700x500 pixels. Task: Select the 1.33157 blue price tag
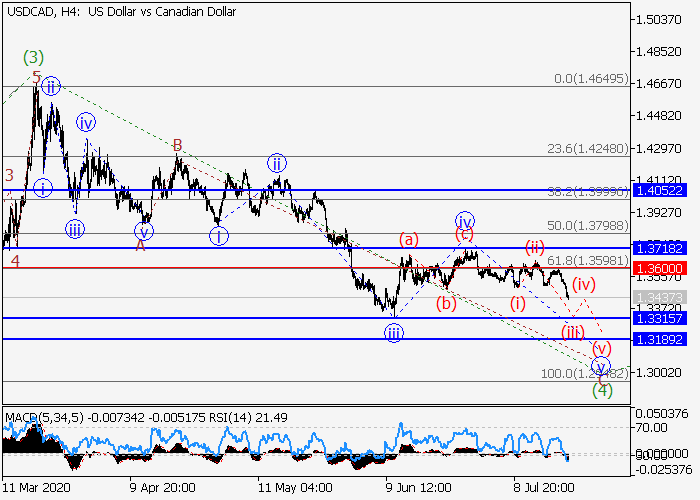coord(659,318)
